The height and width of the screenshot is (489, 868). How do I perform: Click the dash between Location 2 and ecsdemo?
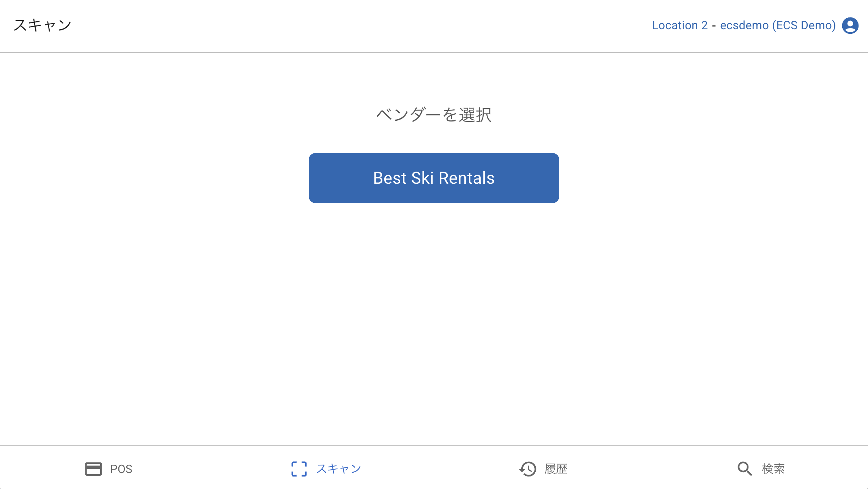click(714, 26)
